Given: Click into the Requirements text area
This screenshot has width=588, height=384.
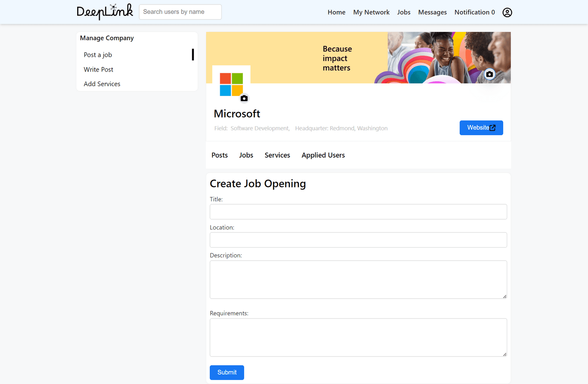Looking at the screenshot, I should point(359,337).
